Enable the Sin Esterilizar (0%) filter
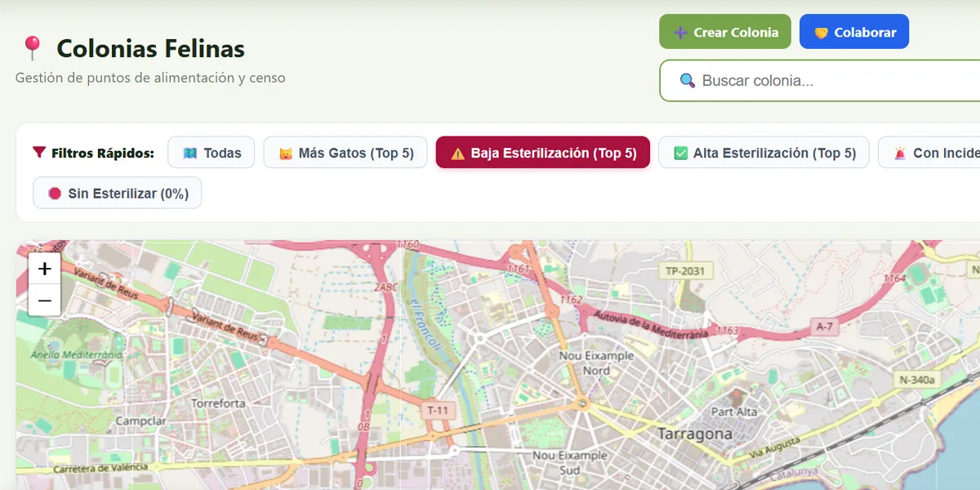The width and height of the screenshot is (980, 490). point(118,194)
